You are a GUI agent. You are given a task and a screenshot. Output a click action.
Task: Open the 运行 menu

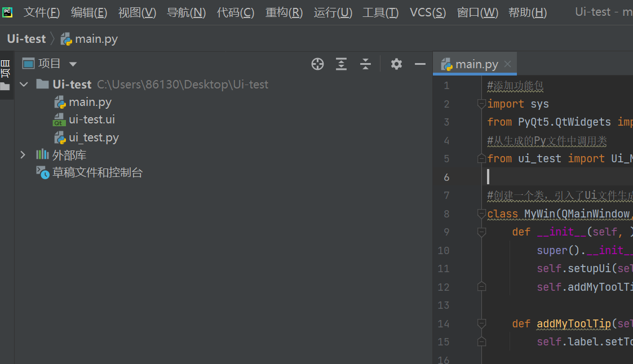pos(333,12)
